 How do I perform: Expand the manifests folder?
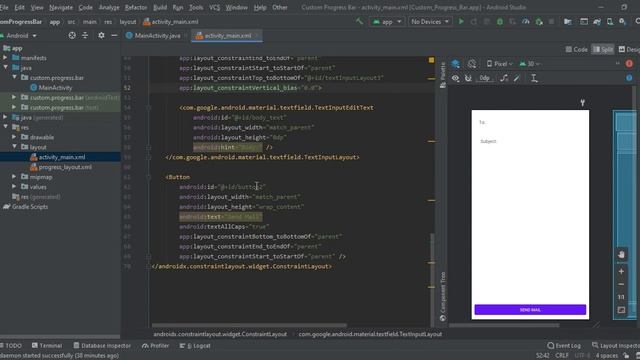5,58
